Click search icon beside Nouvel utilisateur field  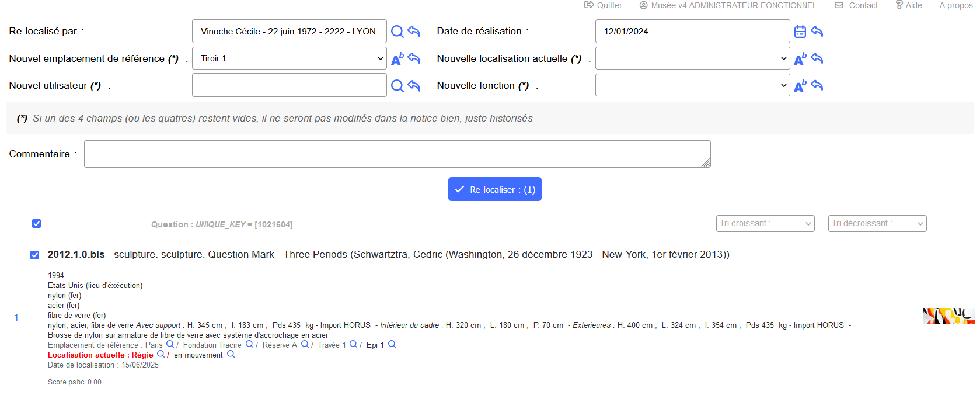[x=397, y=86]
